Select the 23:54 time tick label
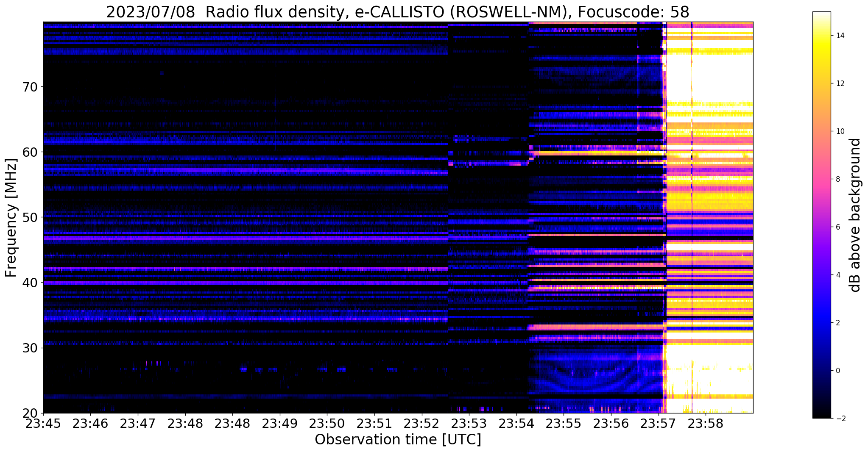Image resolution: width=868 pixels, height=452 pixels. click(516, 423)
